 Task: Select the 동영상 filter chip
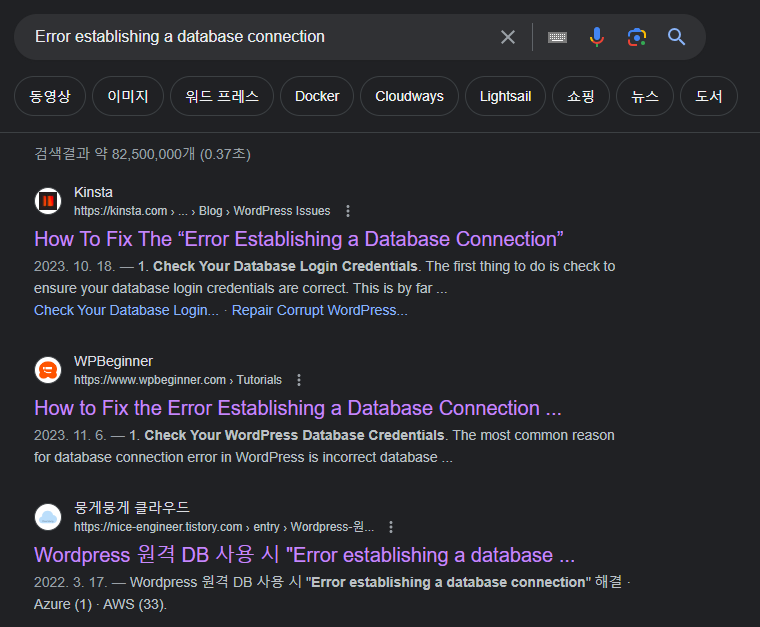click(x=50, y=96)
